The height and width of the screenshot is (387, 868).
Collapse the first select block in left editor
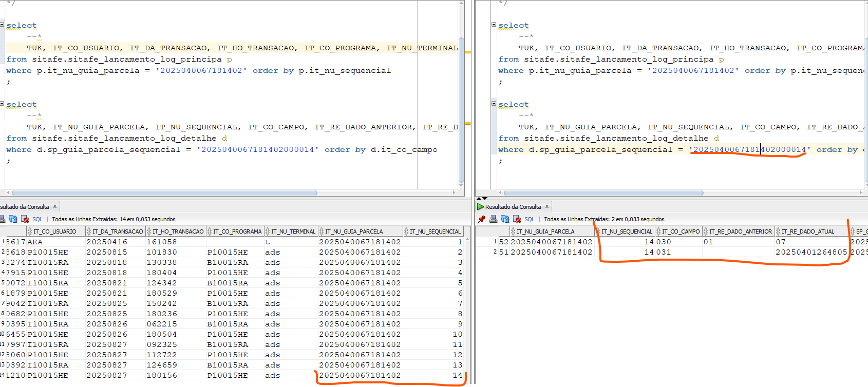tap(2, 25)
